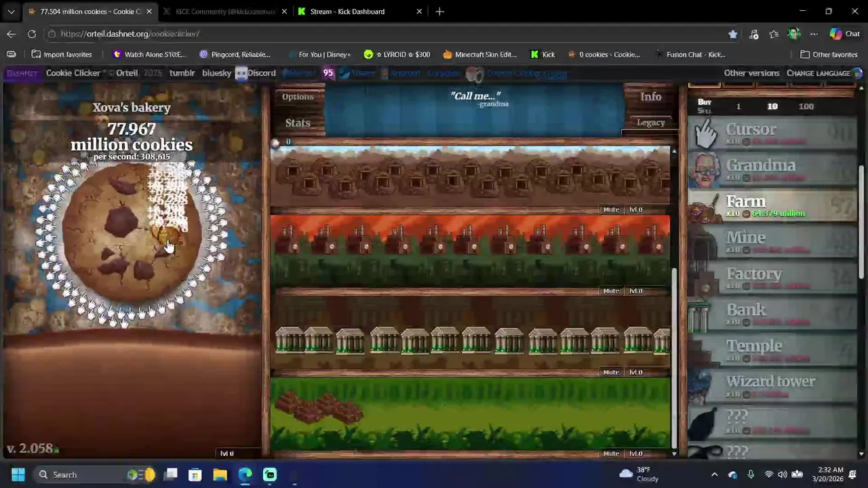Open the Discord link in top bar

point(256,73)
